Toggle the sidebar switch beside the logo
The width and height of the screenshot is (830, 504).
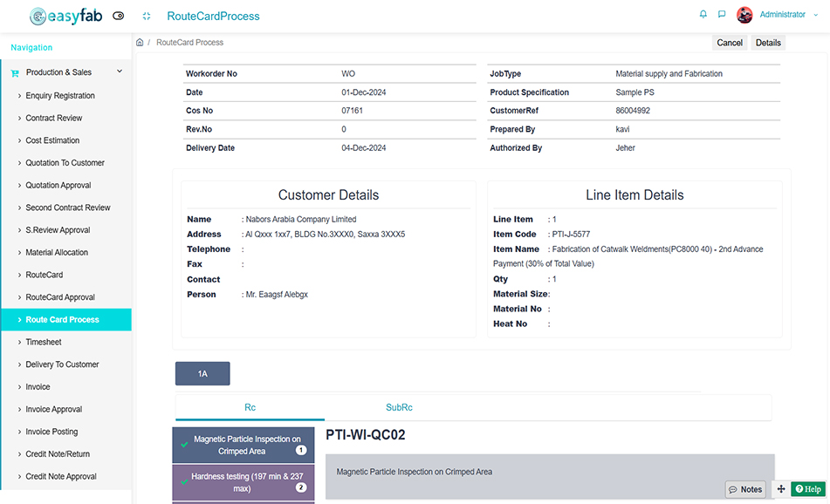(x=119, y=16)
